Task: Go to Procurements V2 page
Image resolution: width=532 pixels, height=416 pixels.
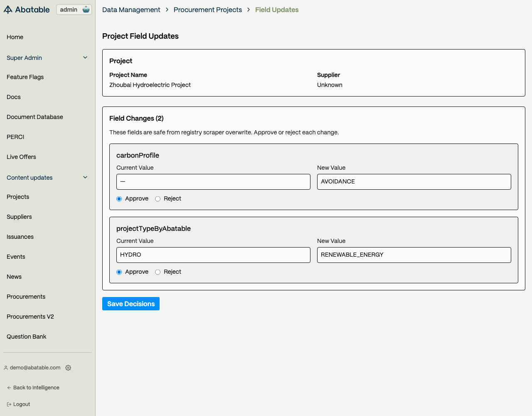Action: [30, 317]
